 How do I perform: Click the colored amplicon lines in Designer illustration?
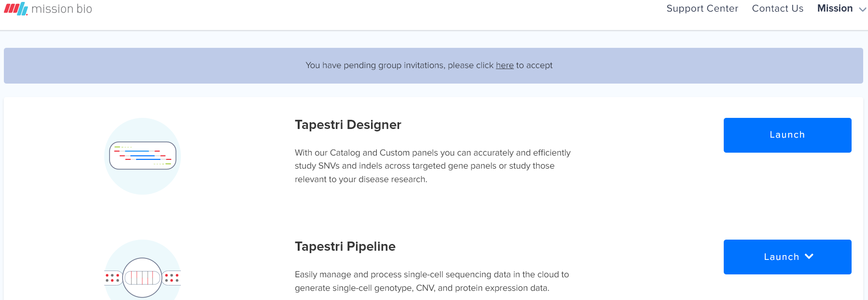tap(143, 156)
